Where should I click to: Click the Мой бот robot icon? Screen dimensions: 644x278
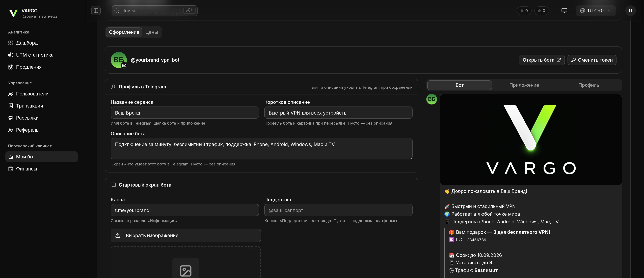(11, 157)
